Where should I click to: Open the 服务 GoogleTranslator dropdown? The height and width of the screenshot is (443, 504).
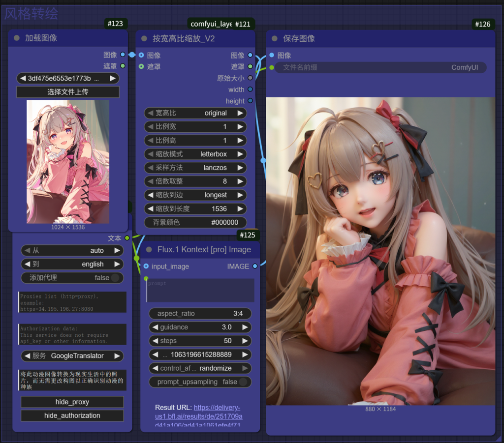[x=72, y=355]
